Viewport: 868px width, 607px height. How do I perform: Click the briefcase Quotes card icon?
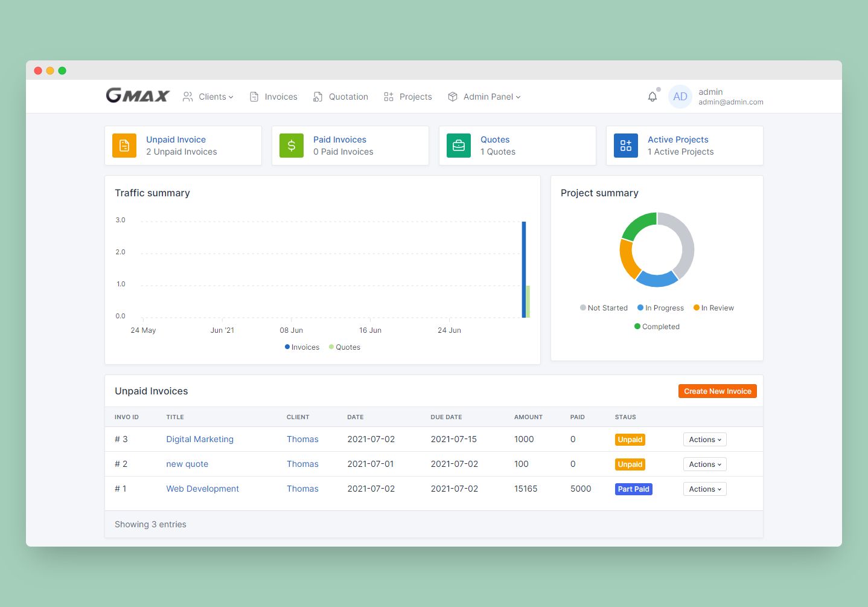[459, 146]
